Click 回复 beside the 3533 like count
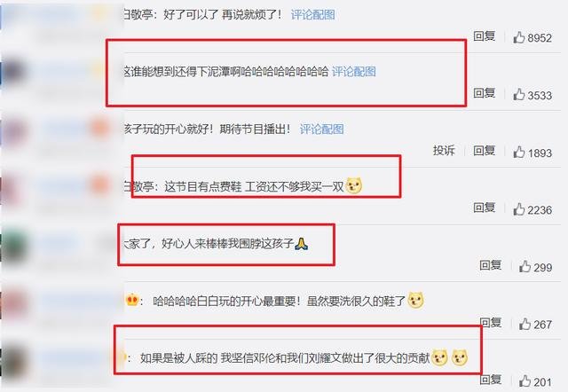The width and height of the screenshot is (568, 392). 485,93
